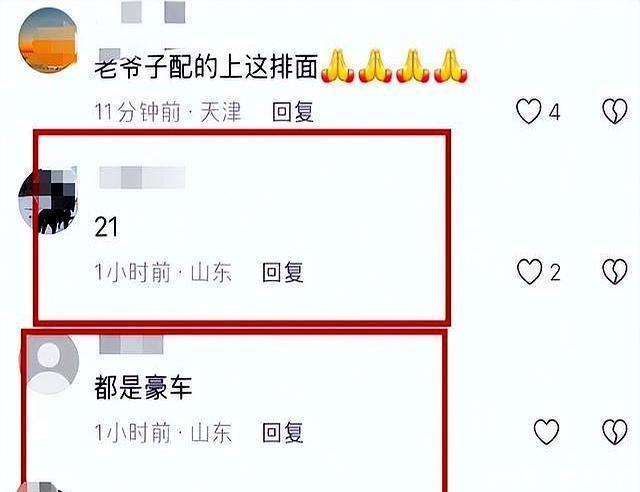This screenshot has height=492, width=640.
Task: Select the 都是豪车 comment text
Action: click(143, 387)
